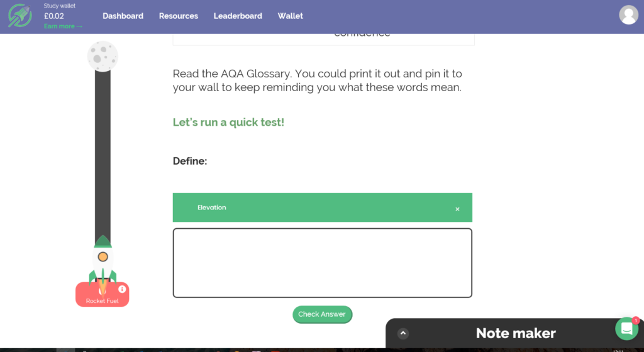Open the chat bubble with notification
This screenshot has height=352, width=644.
[627, 329]
